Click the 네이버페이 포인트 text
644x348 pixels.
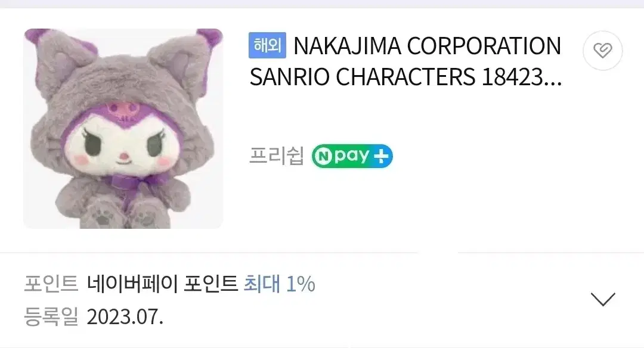[162, 284]
